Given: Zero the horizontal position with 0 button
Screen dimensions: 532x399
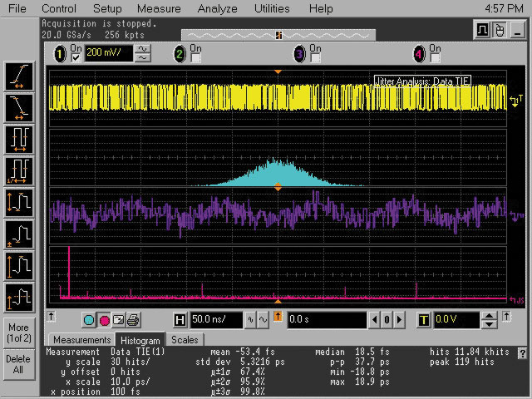Looking at the screenshot, I should click(x=387, y=320).
